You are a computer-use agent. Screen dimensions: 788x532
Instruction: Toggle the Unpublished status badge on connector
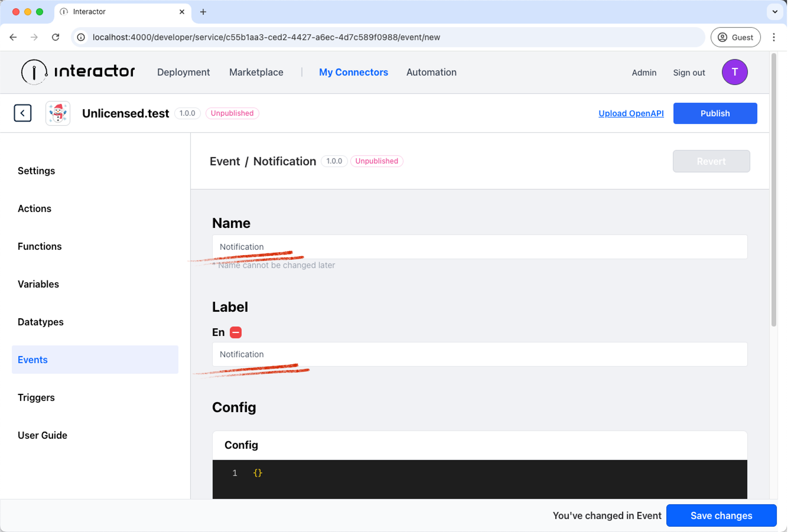[x=232, y=113]
